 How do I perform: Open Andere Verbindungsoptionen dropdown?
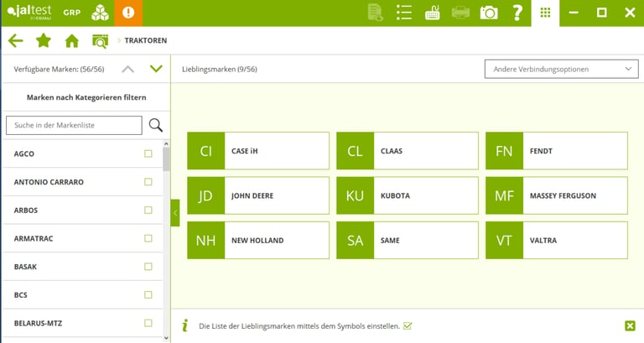[x=562, y=69]
